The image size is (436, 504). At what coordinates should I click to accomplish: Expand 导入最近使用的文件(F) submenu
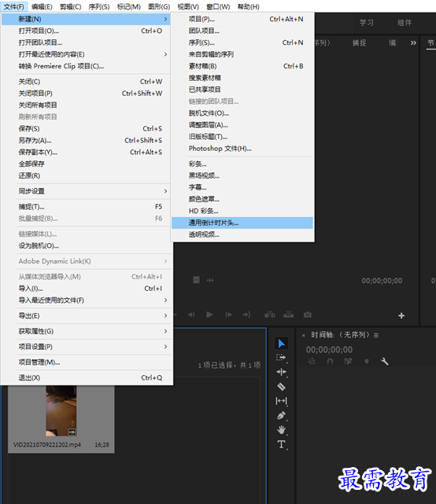click(87, 300)
